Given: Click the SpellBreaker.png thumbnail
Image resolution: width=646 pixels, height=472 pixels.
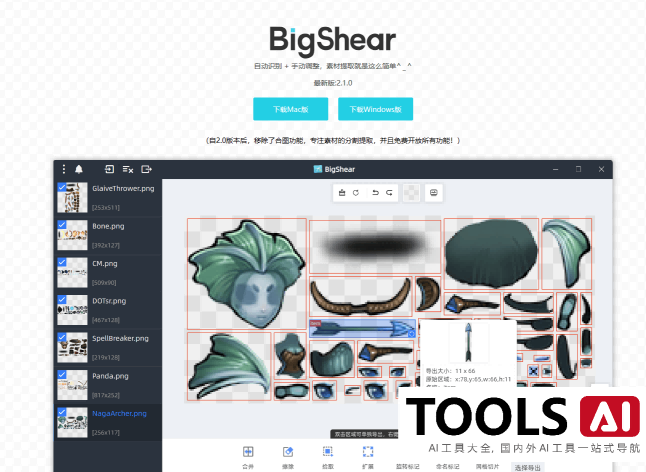Looking at the screenshot, I should tap(72, 347).
